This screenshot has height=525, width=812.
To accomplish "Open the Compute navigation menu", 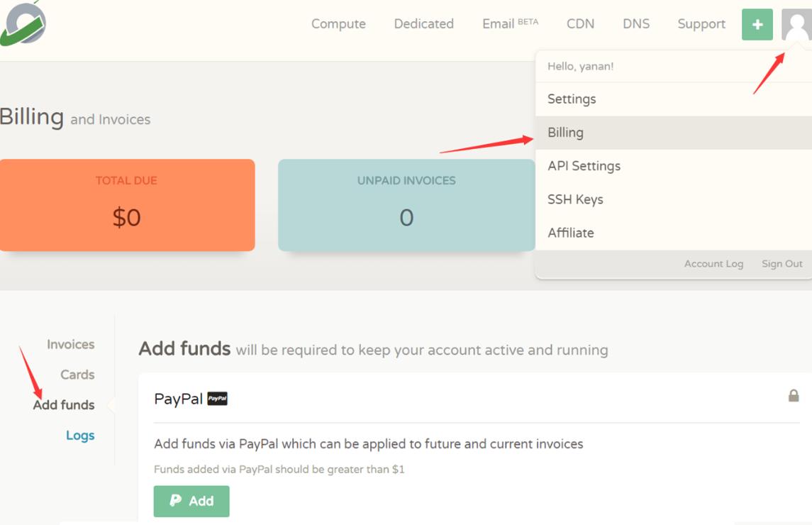I will (338, 24).
